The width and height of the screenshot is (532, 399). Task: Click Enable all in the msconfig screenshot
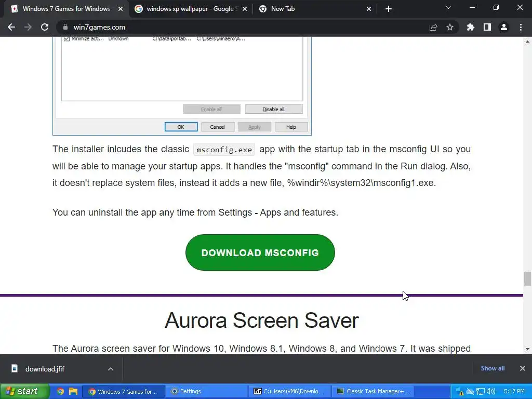pos(211,109)
